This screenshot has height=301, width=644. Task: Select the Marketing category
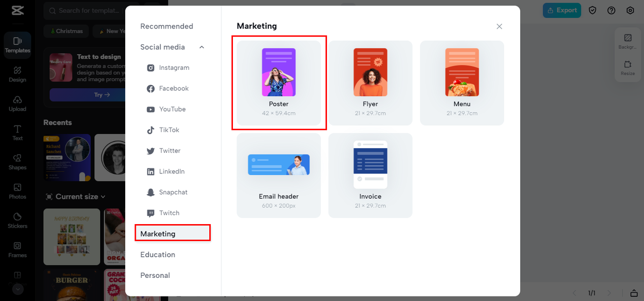[x=173, y=234]
